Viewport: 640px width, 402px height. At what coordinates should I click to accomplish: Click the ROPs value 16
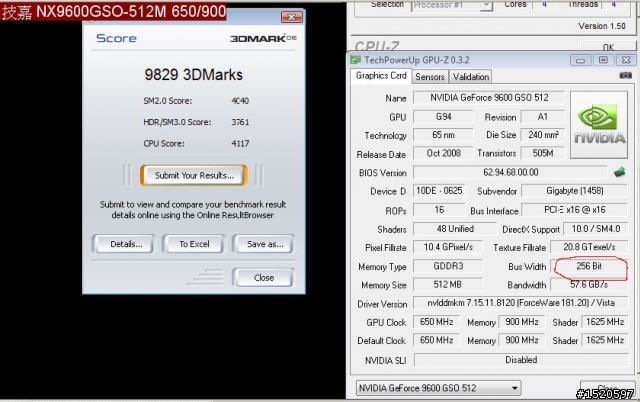[439, 210]
